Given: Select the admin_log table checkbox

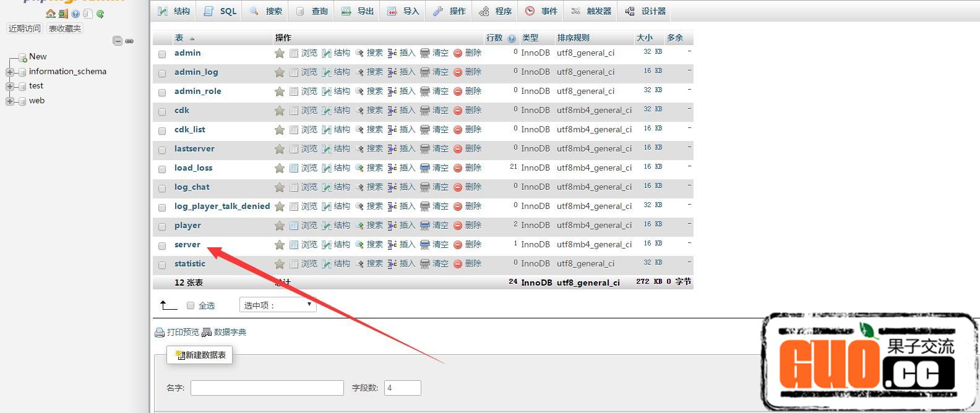Looking at the screenshot, I should (162, 74).
